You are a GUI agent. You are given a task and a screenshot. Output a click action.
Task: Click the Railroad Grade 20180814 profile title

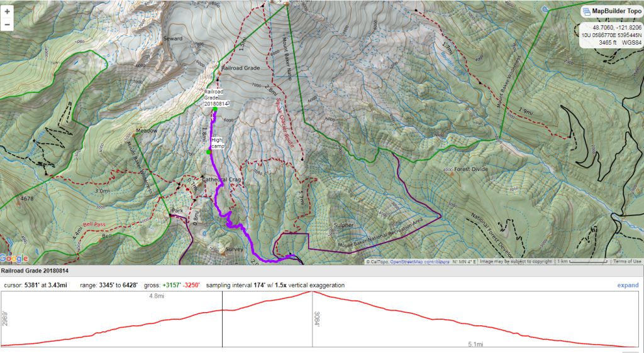[35, 271]
